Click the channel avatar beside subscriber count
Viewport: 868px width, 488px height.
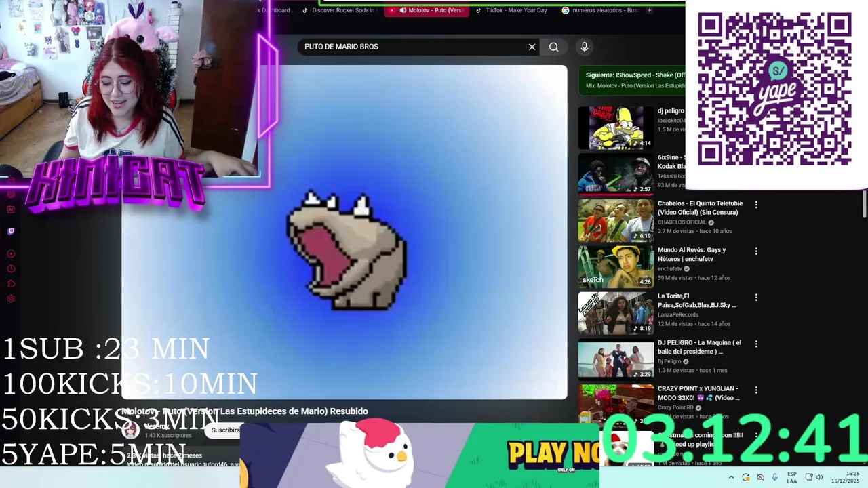[x=131, y=429]
